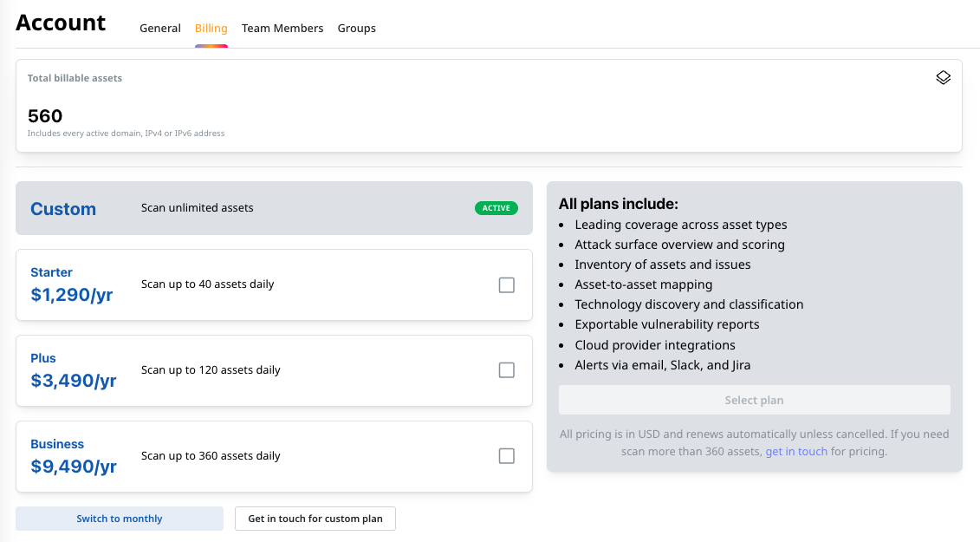Click the $1,290/yr Starter price
Viewport: 980px width, 542px height.
tap(74, 295)
